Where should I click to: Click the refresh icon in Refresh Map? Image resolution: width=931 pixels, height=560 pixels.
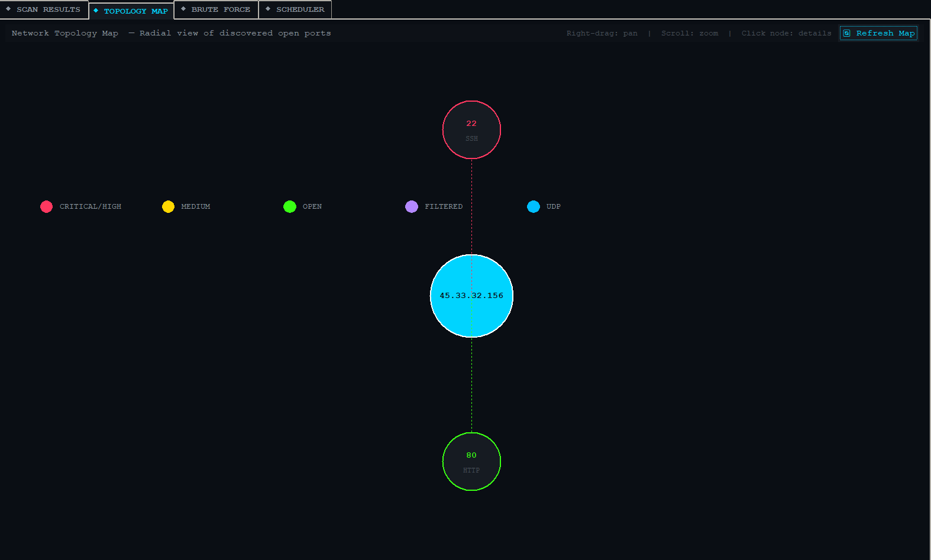(x=847, y=33)
